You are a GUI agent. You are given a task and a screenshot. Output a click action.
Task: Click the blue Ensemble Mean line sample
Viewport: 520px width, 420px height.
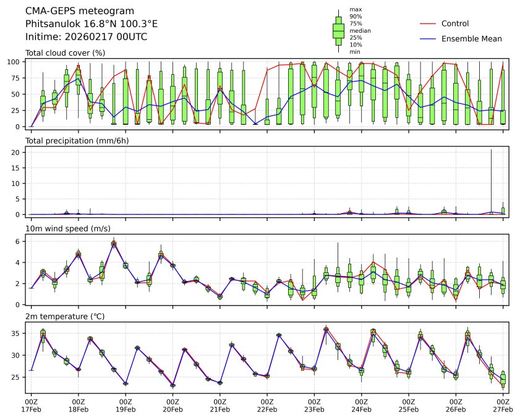click(x=428, y=39)
